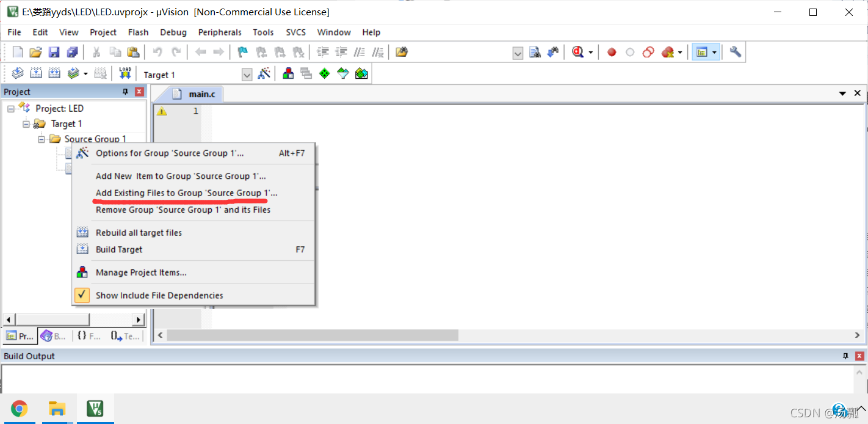Comment the selection toolbar icon
Screen dimensions: 868x424
click(x=360, y=53)
